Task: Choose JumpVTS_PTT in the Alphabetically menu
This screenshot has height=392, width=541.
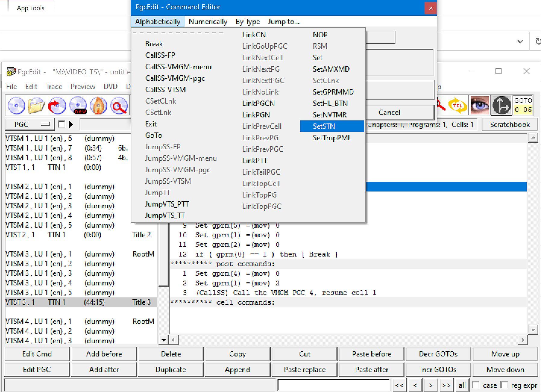Action: tap(167, 204)
